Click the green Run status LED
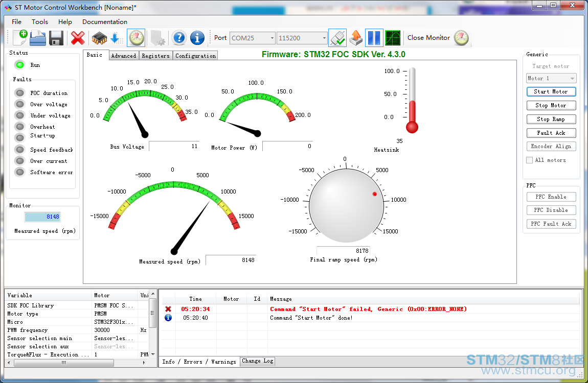The height and width of the screenshot is (383, 588). click(20, 65)
